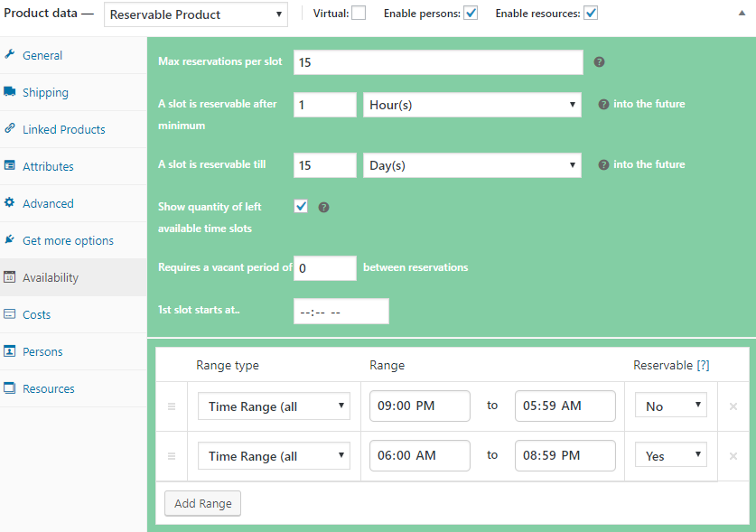Viewport: 756px width, 532px height.
Task: Open the Hour(s) unit dropdown
Action: [472, 105]
